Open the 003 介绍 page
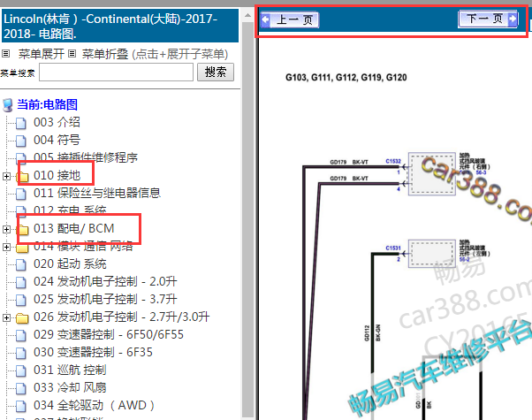 tap(57, 122)
